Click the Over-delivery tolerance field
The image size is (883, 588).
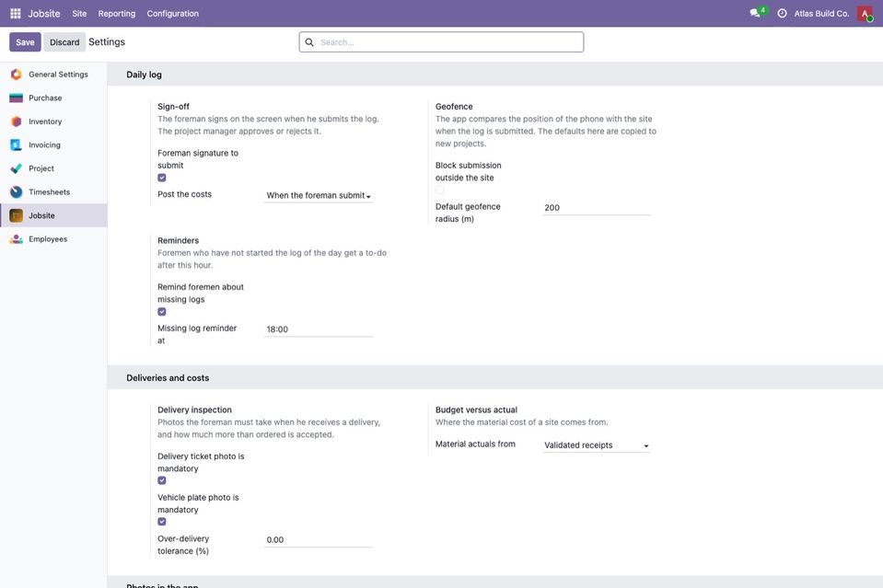(319, 539)
